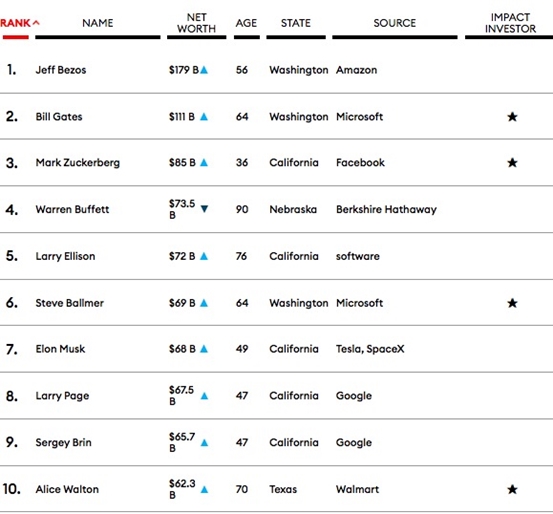Viewport: 553px width, 514px height.
Task: Open Jeff Bezos's profile link
Action: click(61, 70)
